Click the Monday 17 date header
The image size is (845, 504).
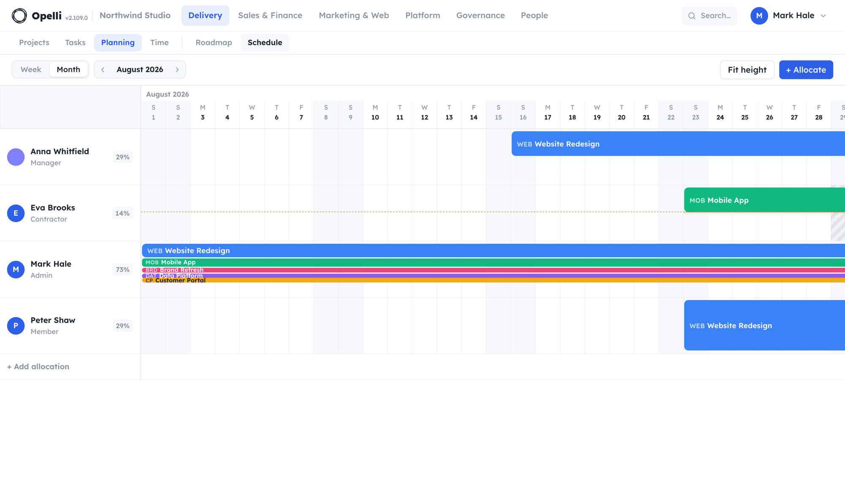click(x=548, y=113)
